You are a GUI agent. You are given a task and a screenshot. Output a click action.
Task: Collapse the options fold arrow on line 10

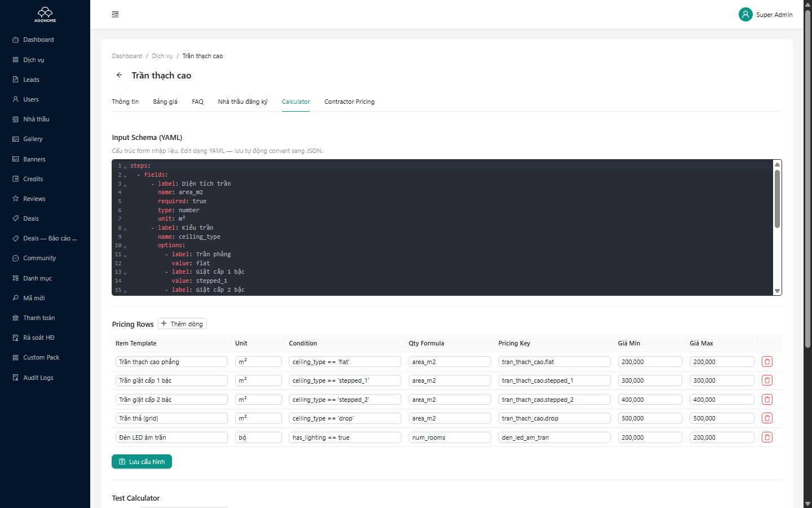pos(125,246)
